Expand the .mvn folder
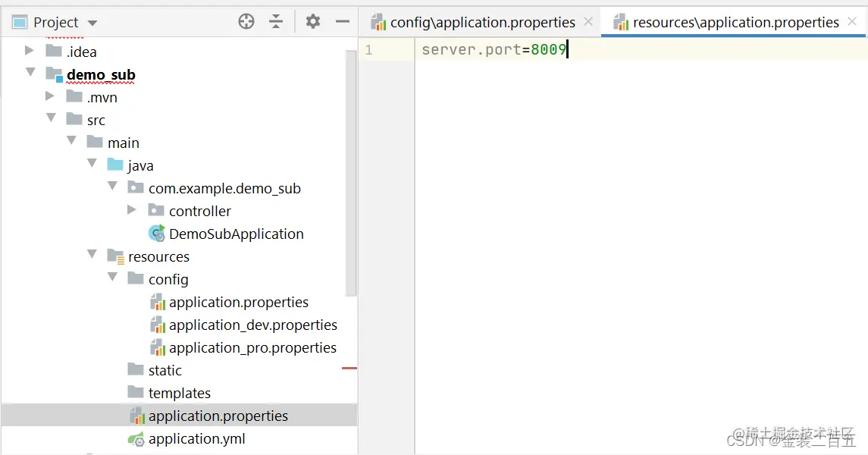 coord(49,96)
